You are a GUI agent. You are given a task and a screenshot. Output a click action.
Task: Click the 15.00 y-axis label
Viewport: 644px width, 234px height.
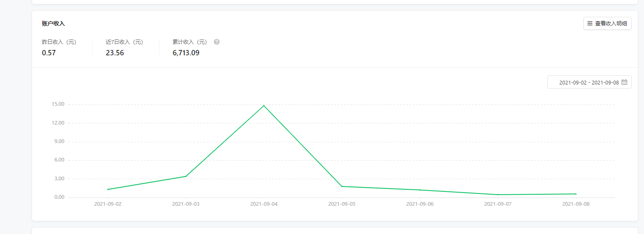tap(58, 104)
